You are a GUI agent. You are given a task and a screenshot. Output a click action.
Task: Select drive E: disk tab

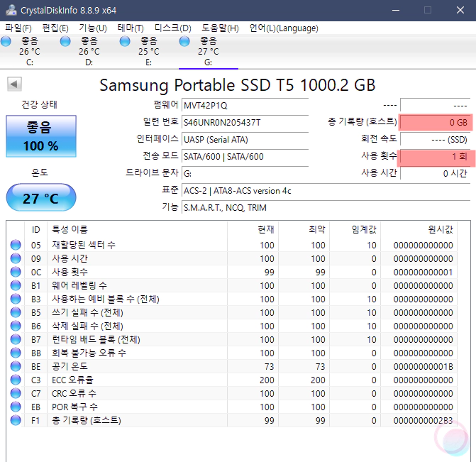tap(149, 52)
